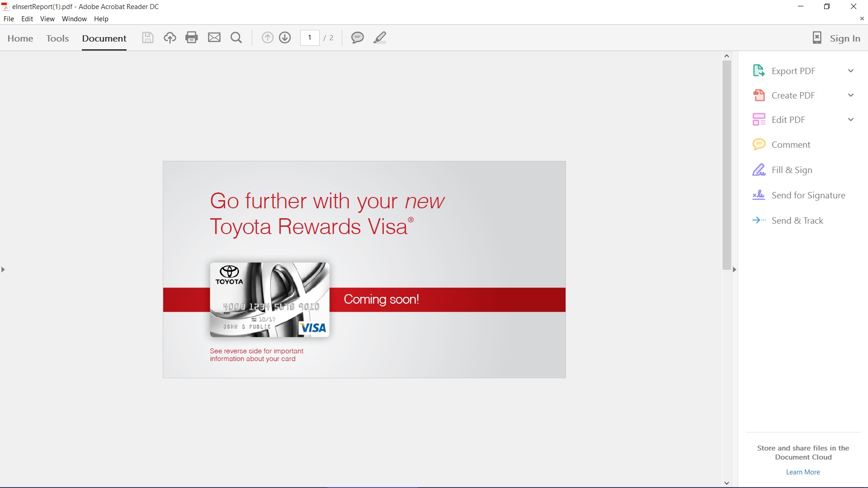Collapse the right tools pane arrow

[734, 270]
